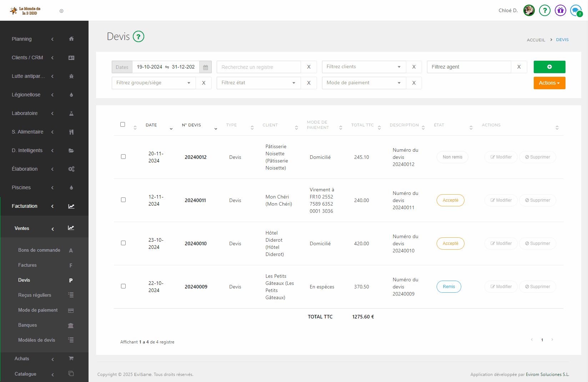This screenshot has width=588, height=382.
Task: Select Devis item in Ventes menu
Action: [24, 280]
